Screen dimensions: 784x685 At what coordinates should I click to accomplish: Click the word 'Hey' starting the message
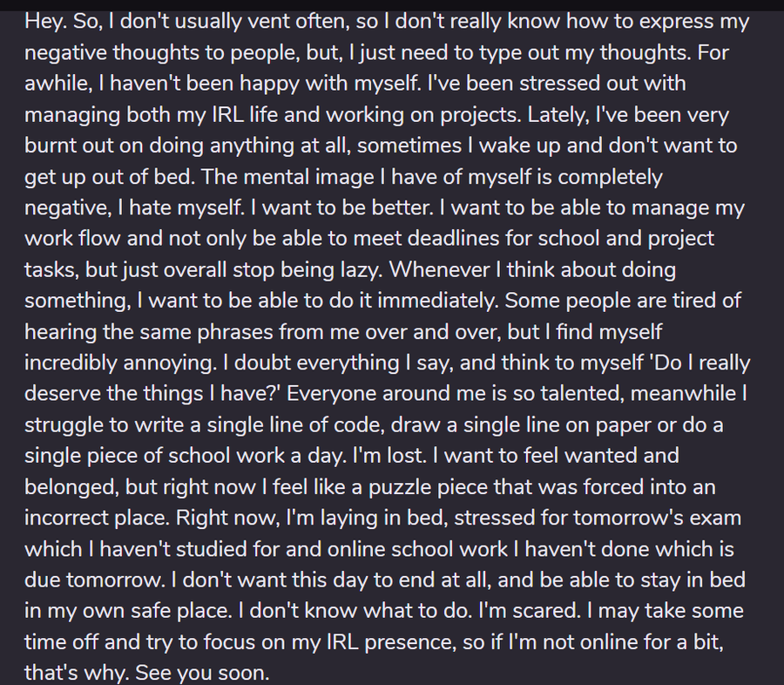[x=43, y=20]
